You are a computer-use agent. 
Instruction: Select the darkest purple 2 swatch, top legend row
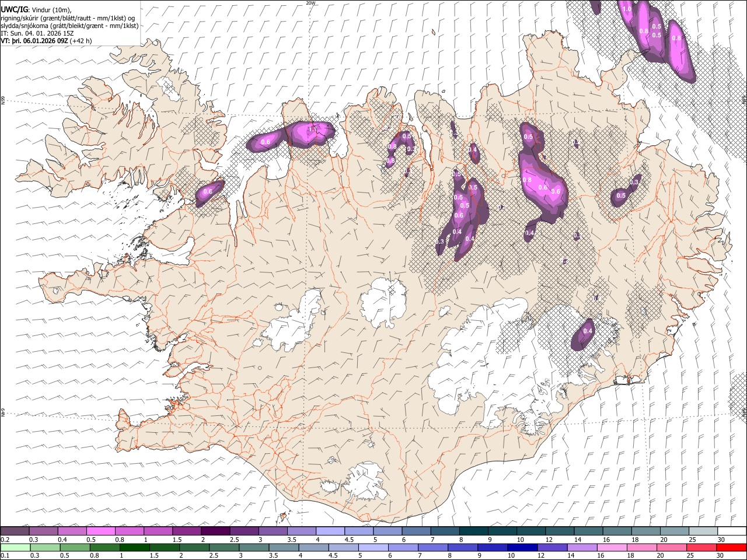pyautogui.click(x=215, y=531)
